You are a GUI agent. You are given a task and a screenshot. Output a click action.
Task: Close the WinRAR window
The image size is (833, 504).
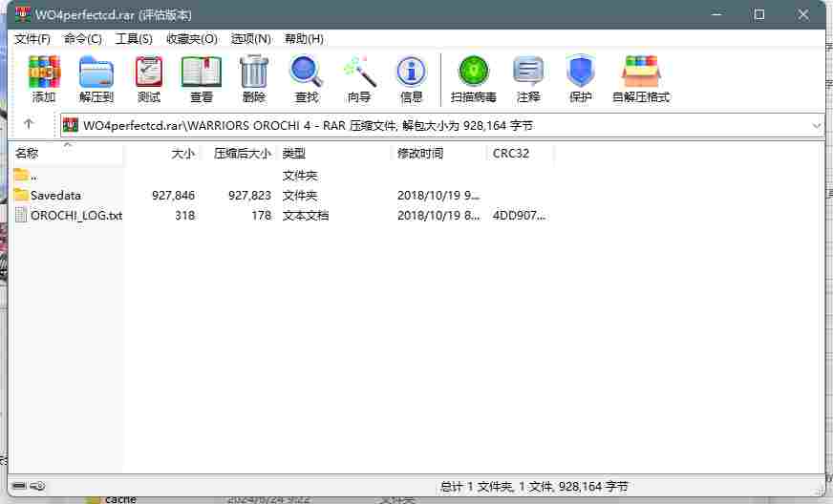[x=802, y=14]
